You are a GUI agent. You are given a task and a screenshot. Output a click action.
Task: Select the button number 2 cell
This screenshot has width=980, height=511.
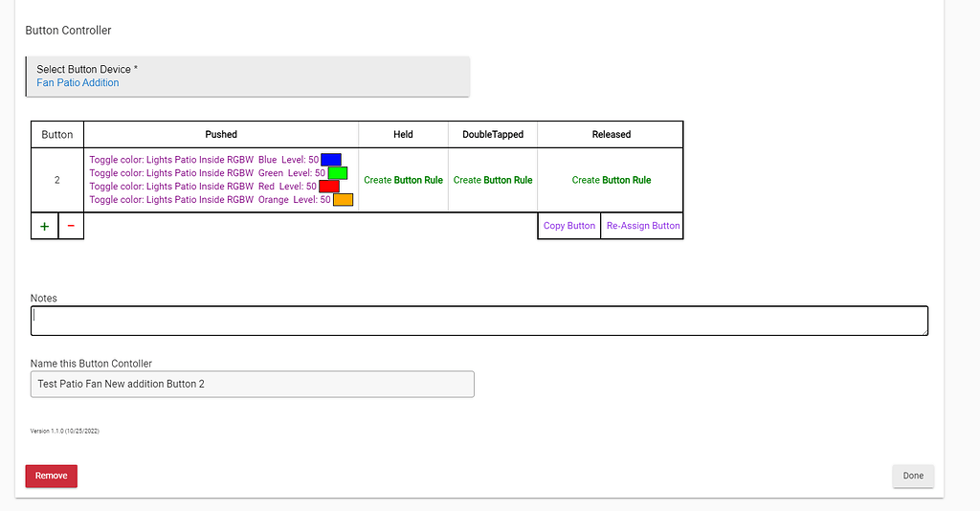coord(57,180)
